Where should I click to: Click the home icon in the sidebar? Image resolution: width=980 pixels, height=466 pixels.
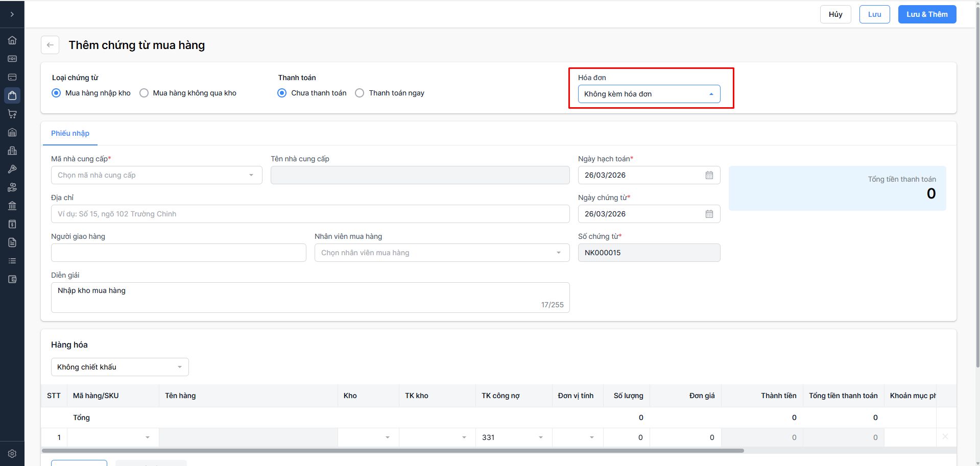point(12,40)
